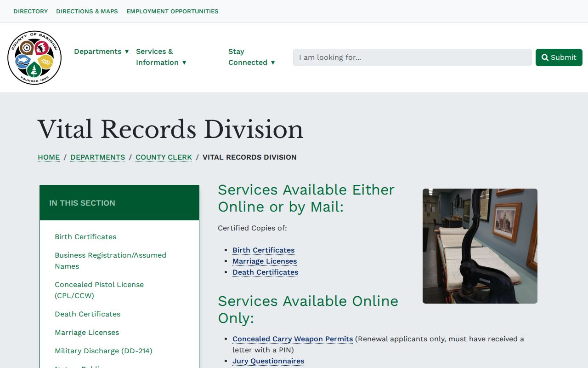Focus the 'I am looking for...' search field

pos(413,57)
